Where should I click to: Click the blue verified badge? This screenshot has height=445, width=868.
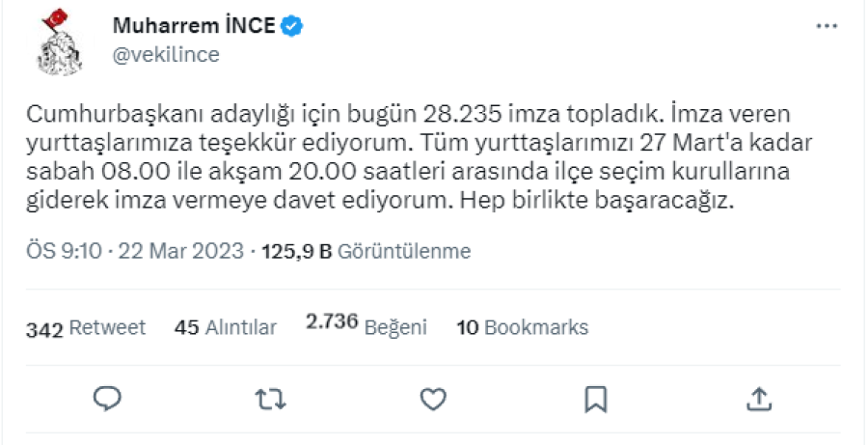292,26
